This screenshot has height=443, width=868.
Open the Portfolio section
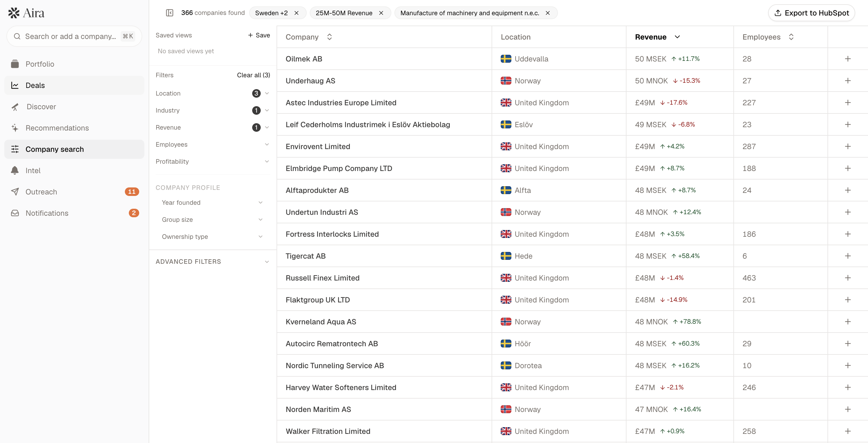[74, 64]
